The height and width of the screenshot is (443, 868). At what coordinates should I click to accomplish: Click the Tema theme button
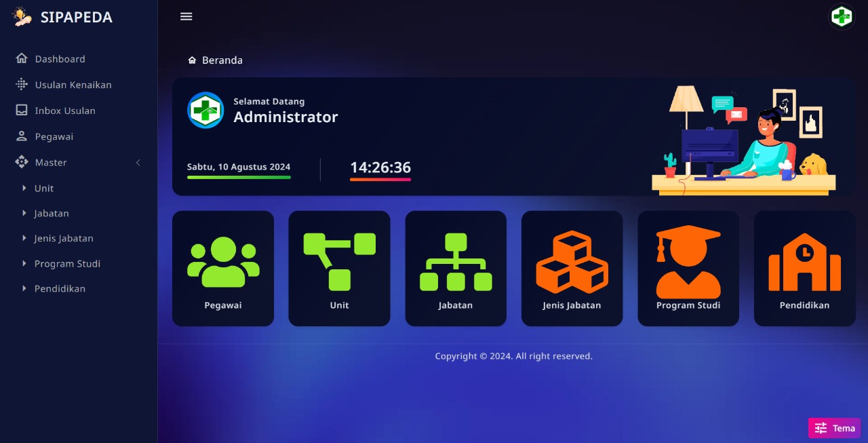[x=834, y=428]
